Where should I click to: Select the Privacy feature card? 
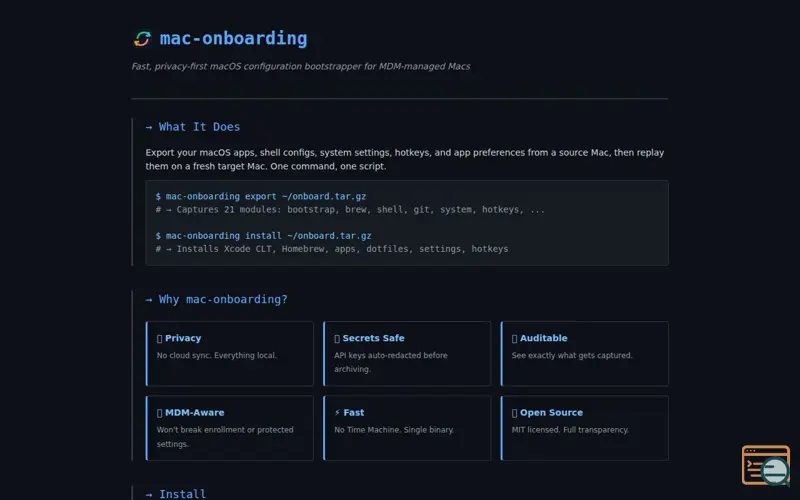(230, 354)
